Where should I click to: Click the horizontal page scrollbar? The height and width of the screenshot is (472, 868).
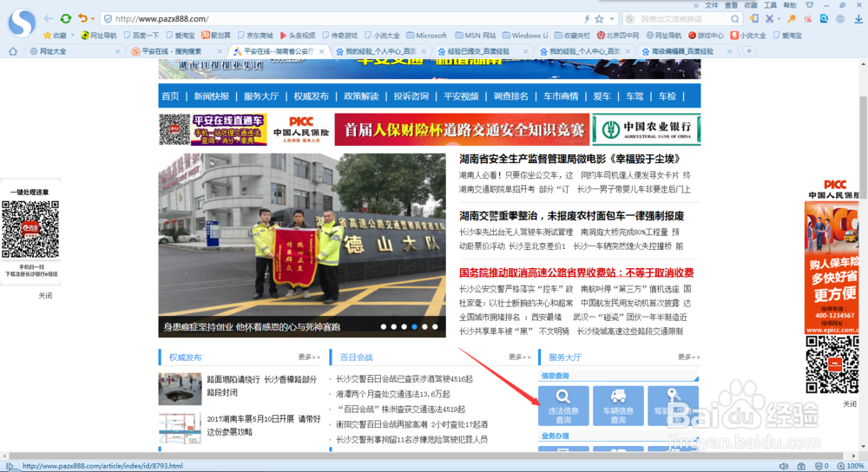426,456
